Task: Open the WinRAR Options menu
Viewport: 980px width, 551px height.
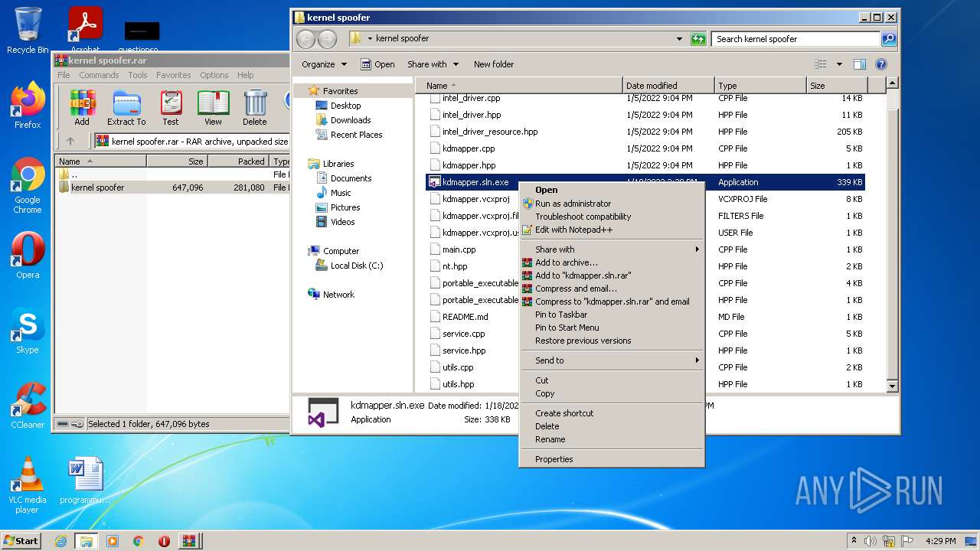Action: pos(214,75)
